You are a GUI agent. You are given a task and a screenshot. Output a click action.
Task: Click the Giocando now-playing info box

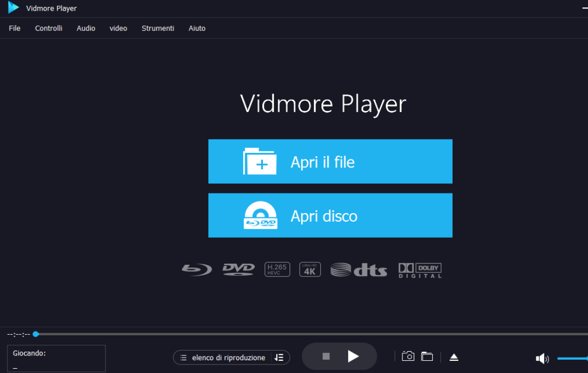[57, 359]
